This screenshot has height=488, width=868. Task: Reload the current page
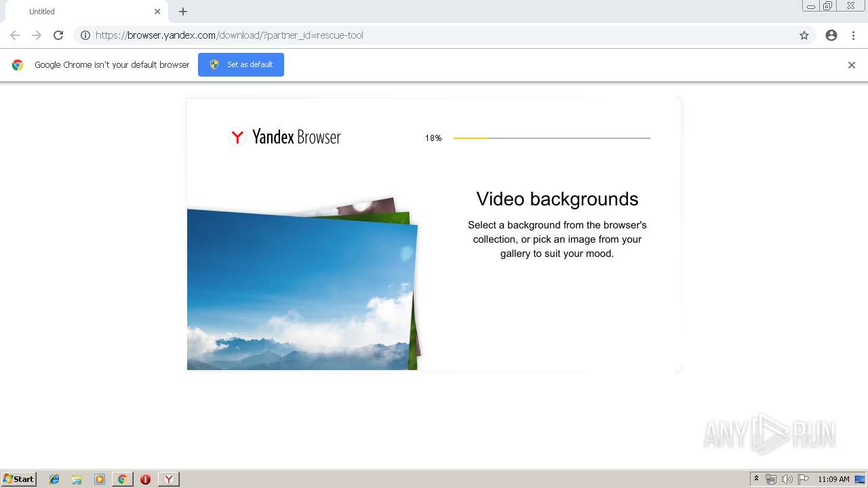(58, 35)
